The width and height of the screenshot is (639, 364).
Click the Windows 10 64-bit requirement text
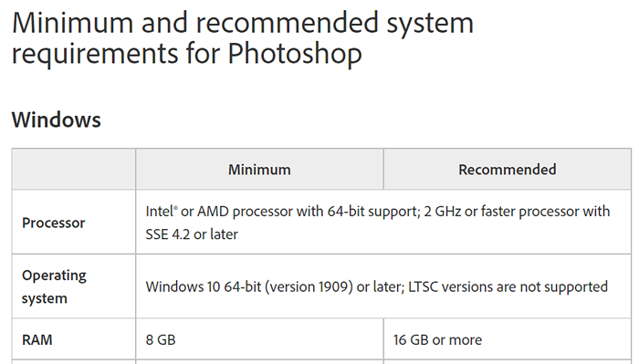(204, 286)
